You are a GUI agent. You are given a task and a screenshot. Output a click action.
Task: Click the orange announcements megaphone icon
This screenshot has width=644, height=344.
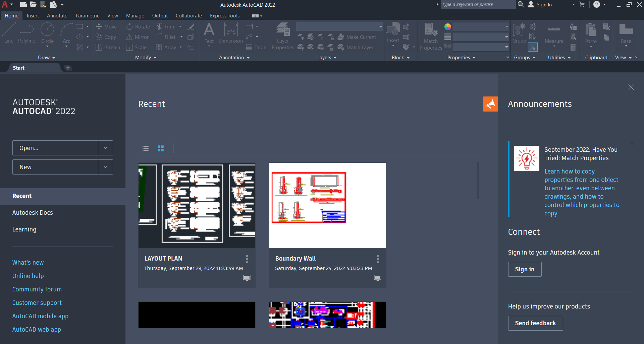pos(490,104)
